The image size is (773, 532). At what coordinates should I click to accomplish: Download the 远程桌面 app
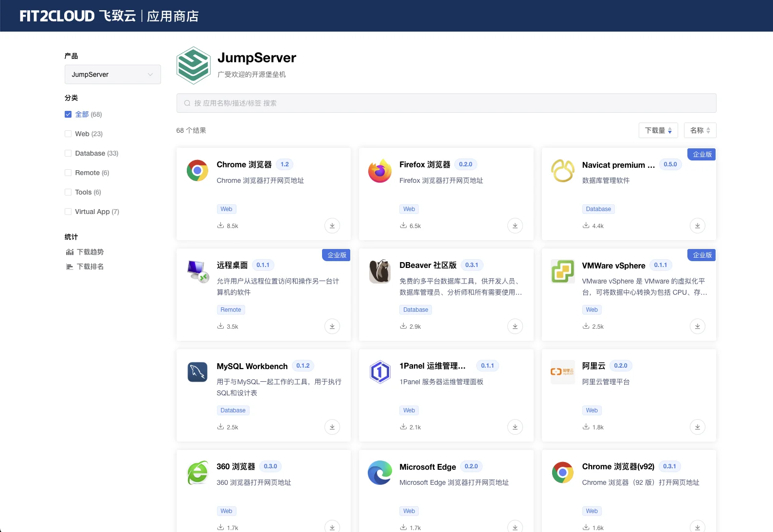332,326
